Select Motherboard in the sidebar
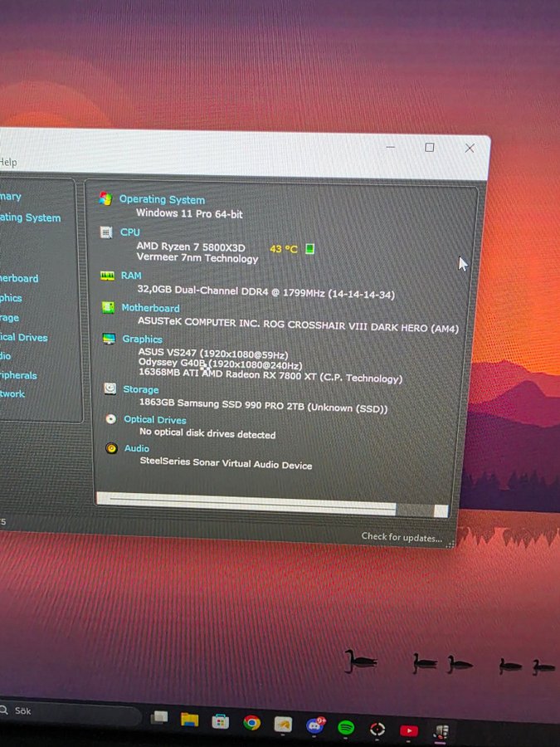The image size is (560, 747). pos(19,278)
